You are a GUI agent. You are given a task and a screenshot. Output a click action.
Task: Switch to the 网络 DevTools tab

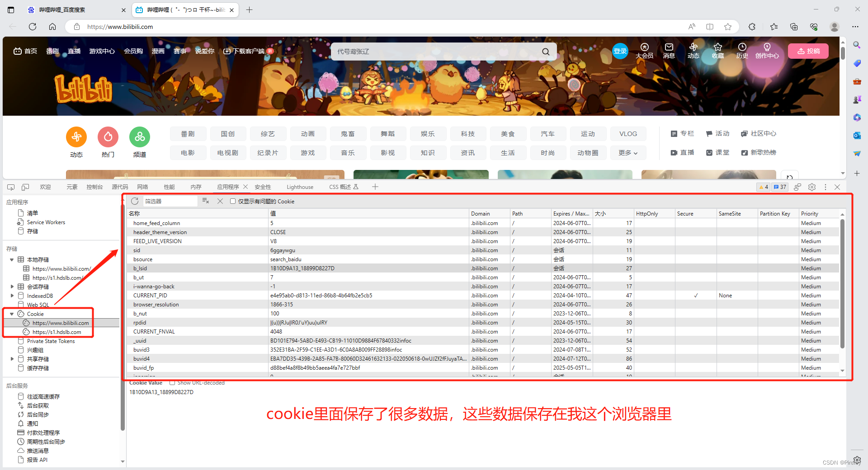(x=143, y=187)
